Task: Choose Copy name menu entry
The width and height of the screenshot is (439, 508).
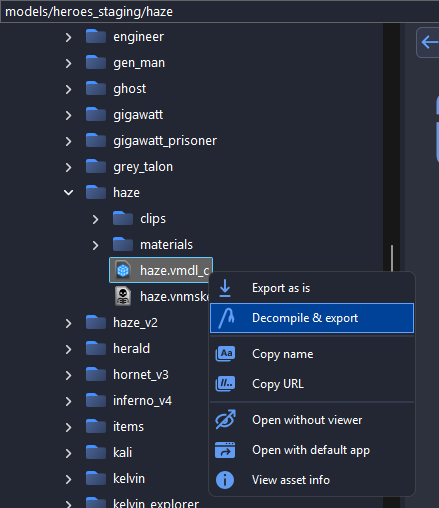Action: [x=312, y=354]
